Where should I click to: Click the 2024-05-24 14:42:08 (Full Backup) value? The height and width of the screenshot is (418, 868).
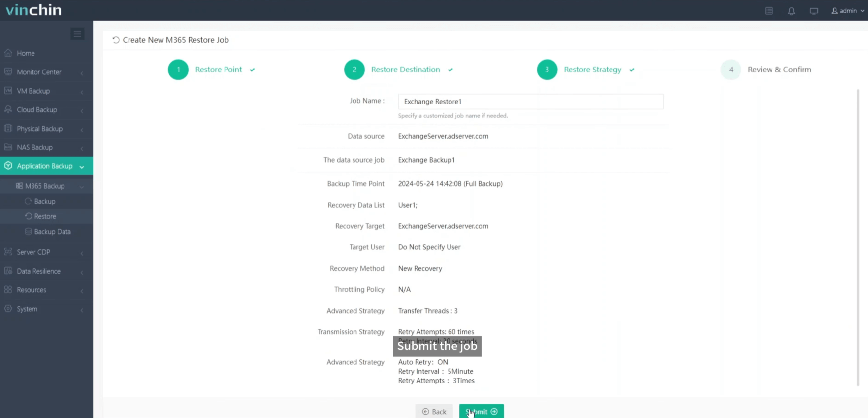(x=450, y=184)
